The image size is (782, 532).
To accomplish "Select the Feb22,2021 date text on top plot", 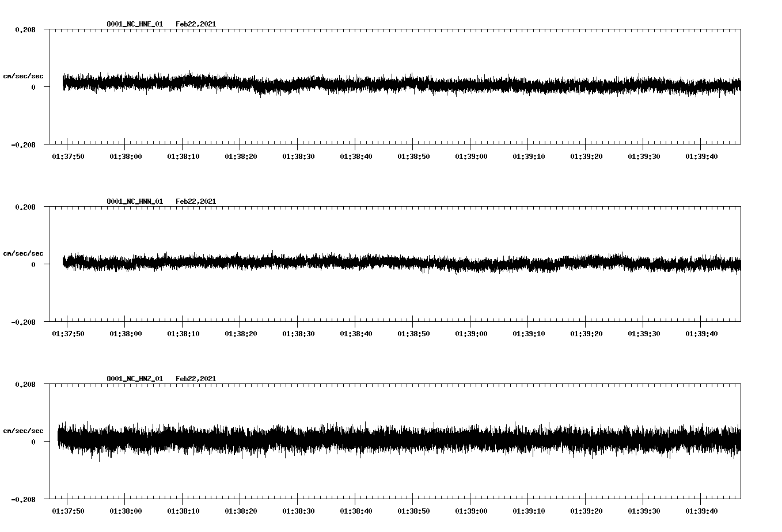I will [x=195, y=24].
